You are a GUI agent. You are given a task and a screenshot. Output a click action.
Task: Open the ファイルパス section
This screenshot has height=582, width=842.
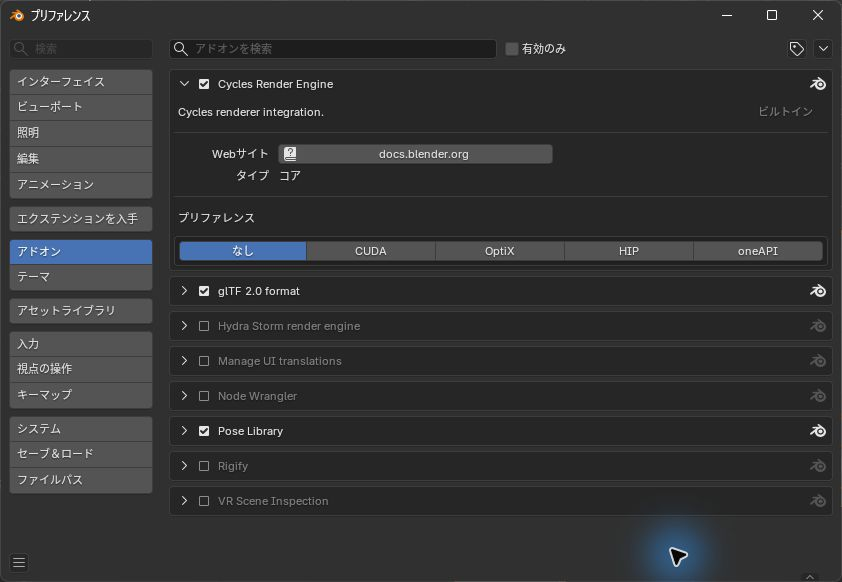point(81,480)
